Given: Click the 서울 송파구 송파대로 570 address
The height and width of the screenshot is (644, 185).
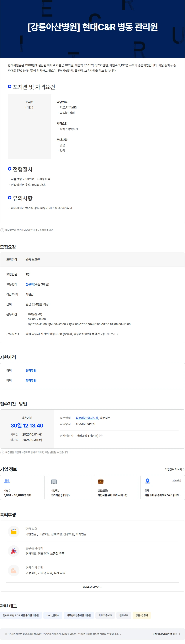Looking at the screenshot, I should click(x=162, y=495).
